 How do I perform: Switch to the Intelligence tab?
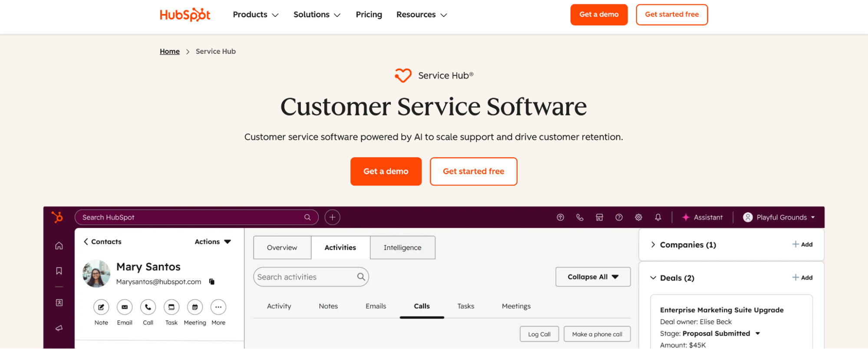tap(403, 247)
